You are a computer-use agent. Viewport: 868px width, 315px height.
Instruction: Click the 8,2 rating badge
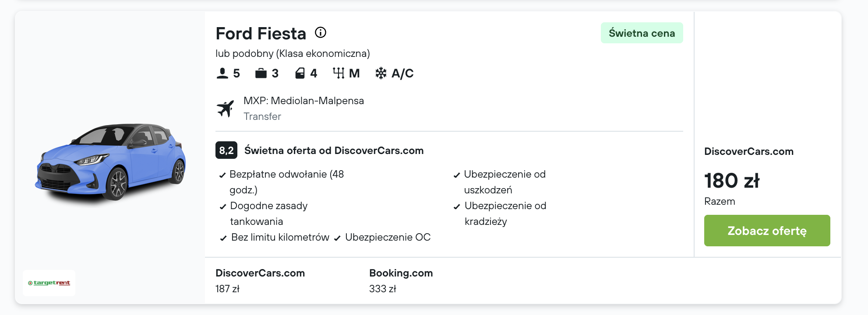pyautogui.click(x=226, y=150)
